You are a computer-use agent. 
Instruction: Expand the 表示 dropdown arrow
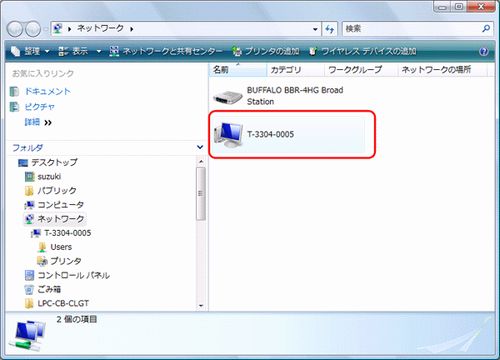(x=99, y=51)
